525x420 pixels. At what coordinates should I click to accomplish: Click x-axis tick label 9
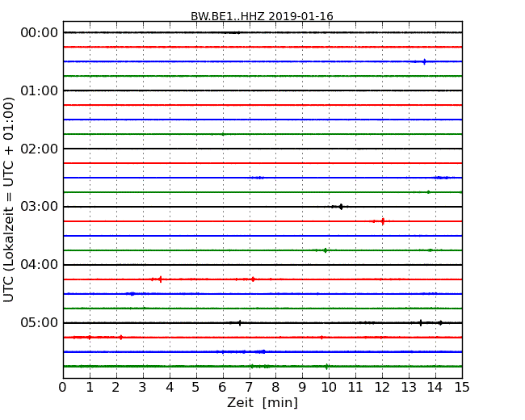[302, 388]
